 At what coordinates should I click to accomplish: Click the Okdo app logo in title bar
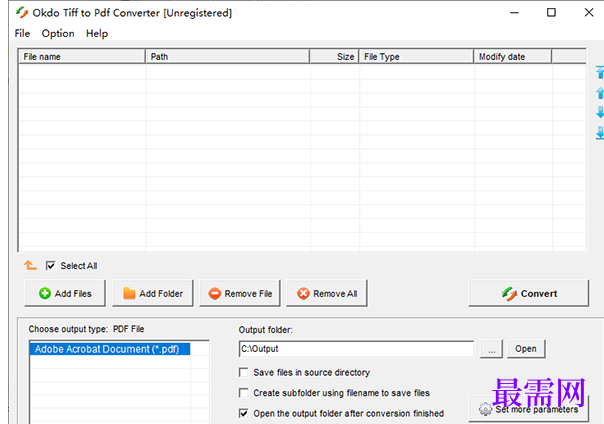pyautogui.click(x=22, y=13)
